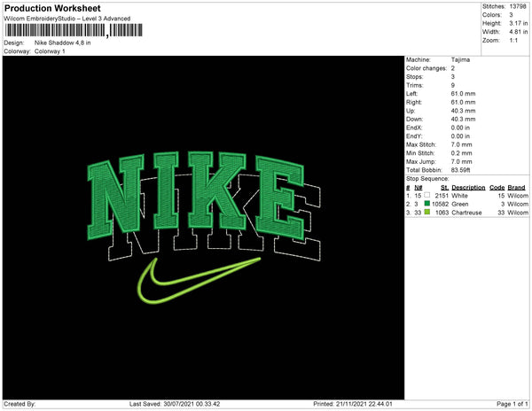Click 'Printed: 21/11/2021' footer text

pos(353,404)
